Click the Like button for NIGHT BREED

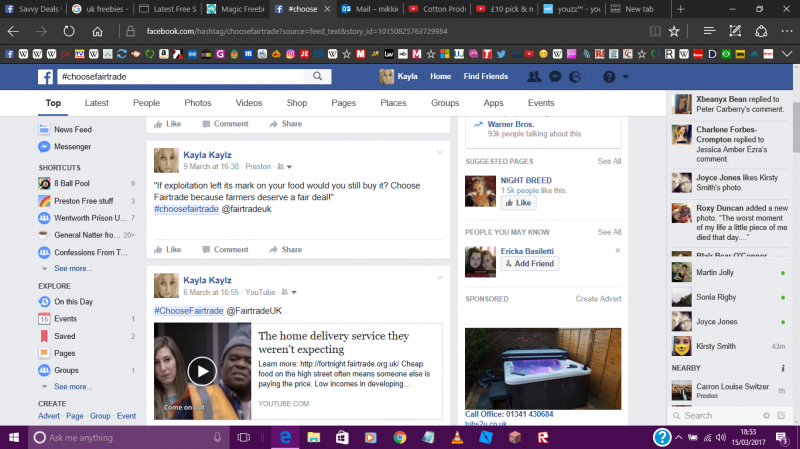pos(518,203)
